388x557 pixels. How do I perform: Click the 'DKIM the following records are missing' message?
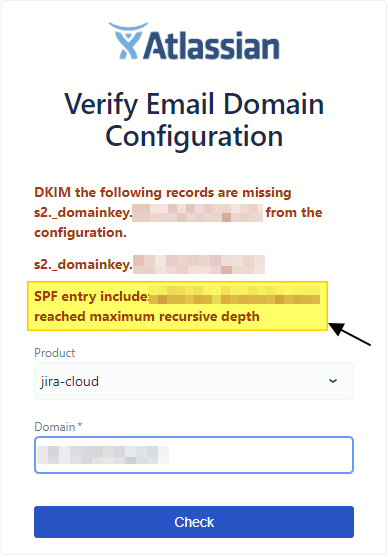click(163, 193)
